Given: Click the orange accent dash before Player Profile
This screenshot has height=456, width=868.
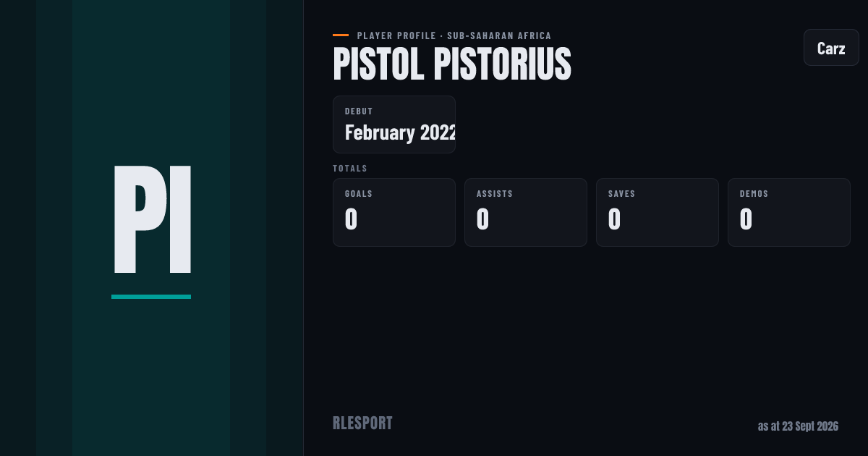Looking at the screenshot, I should pyautogui.click(x=341, y=35).
